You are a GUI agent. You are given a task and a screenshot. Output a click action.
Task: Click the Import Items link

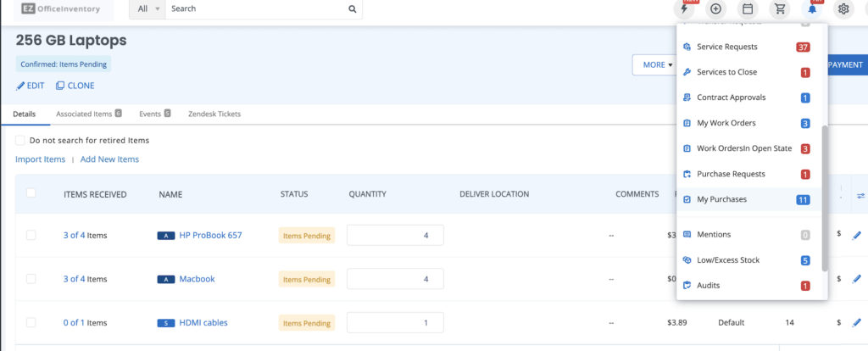(x=41, y=159)
